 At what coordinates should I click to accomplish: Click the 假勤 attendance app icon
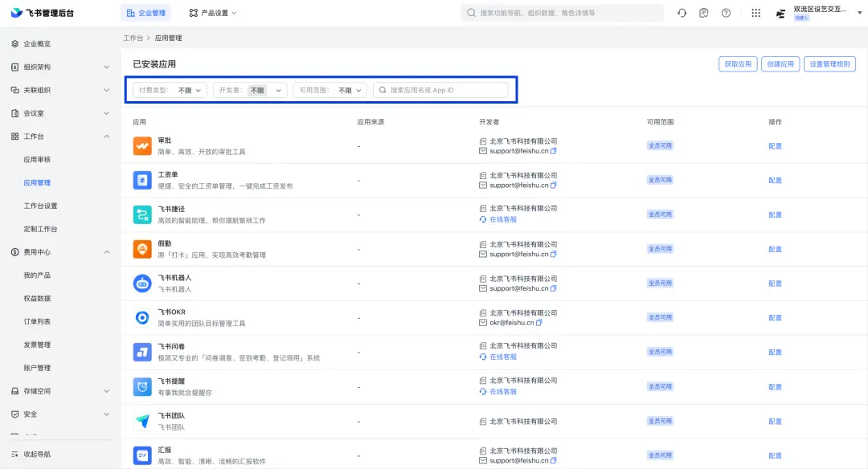[142, 249]
